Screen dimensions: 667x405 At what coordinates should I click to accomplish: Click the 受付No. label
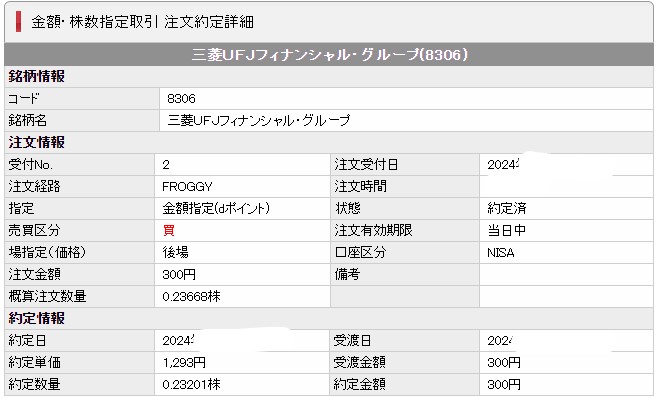pyautogui.click(x=31, y=165)
